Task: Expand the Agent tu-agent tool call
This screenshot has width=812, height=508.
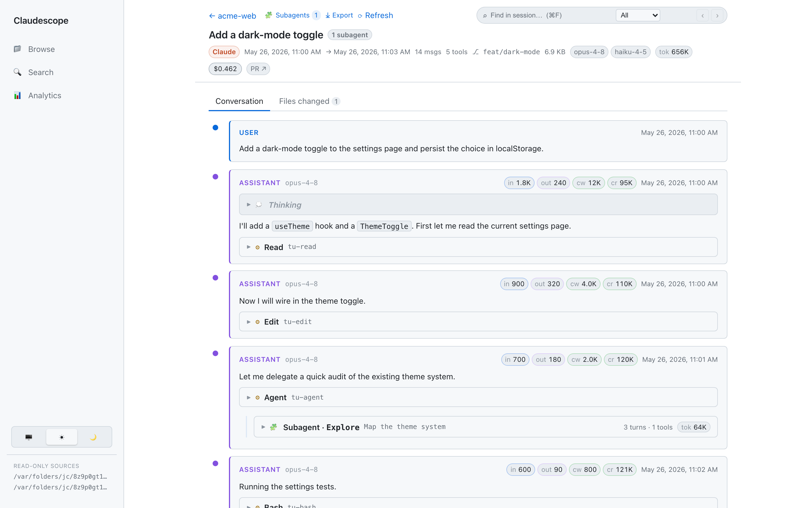Action: click(x=478, y=397)
